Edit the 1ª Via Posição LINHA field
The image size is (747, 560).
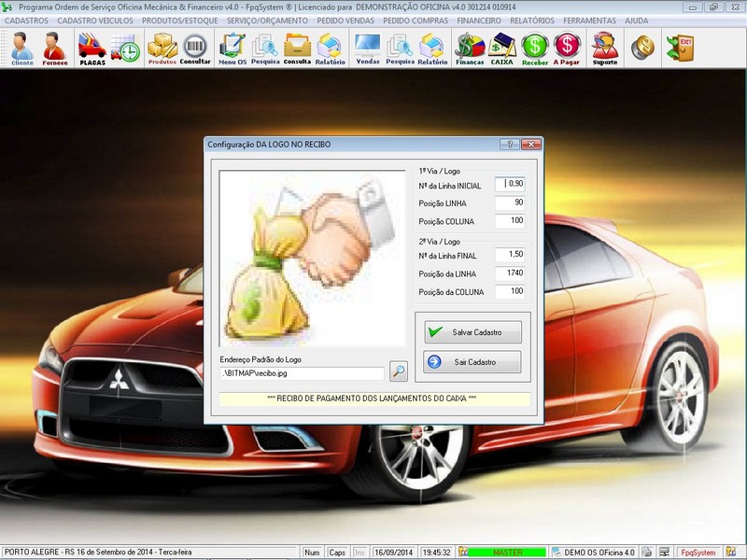(510, 203)
